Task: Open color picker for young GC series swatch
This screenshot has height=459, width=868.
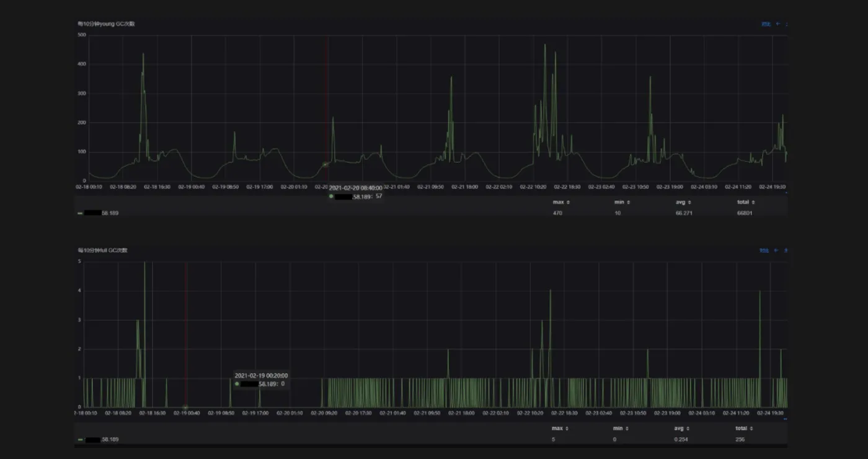Action: point(80,213)
